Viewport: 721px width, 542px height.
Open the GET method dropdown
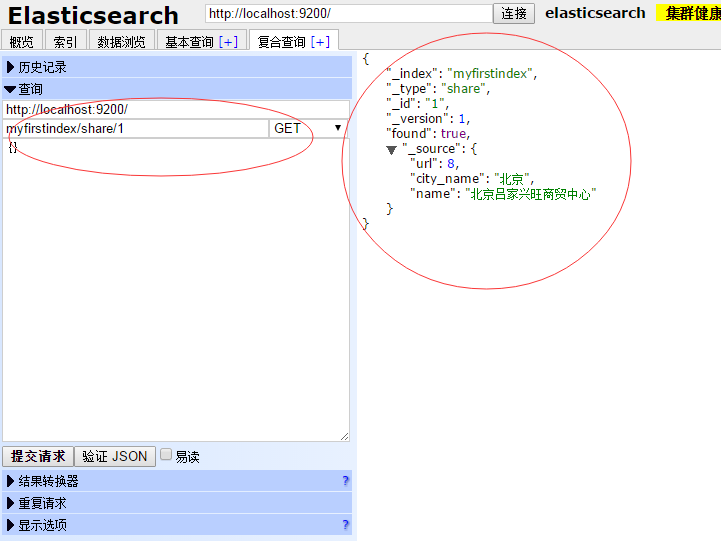tap(308, 128)
